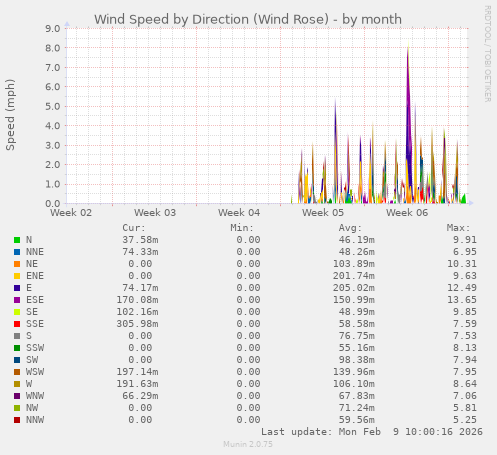Click the 9.0 y-axis tick label
Screen dimensions: 497x455
[53, 29]
